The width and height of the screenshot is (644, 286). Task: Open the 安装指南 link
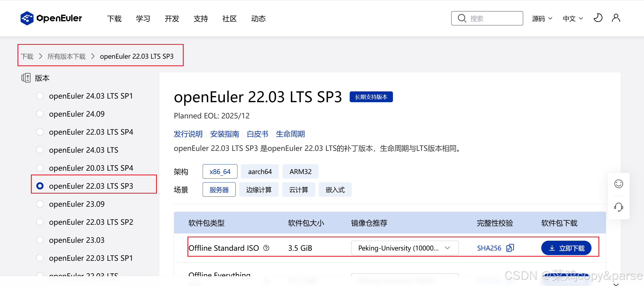click(x=225, y=134)
